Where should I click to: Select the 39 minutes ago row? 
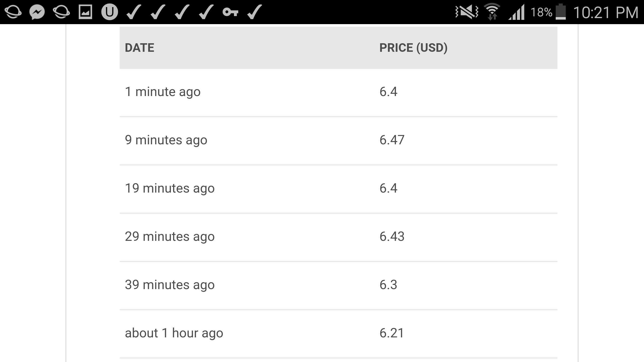(339, 286)
